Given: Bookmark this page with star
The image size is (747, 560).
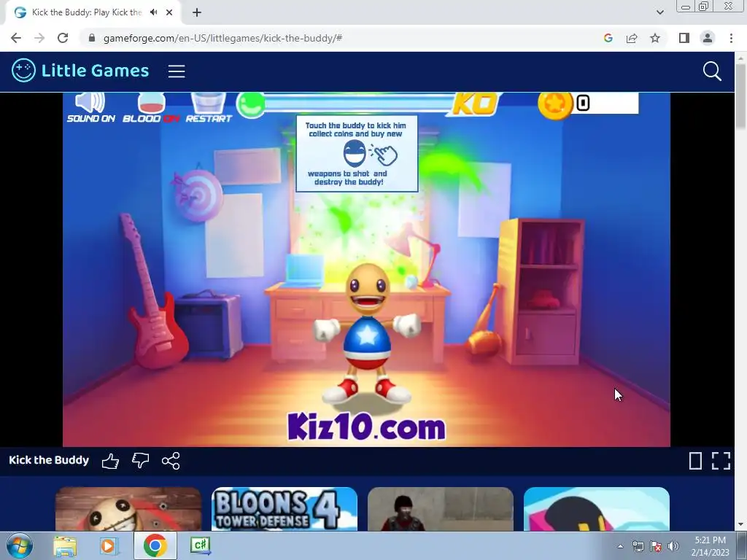Looking at the screenshot, I should click(655, 38).
